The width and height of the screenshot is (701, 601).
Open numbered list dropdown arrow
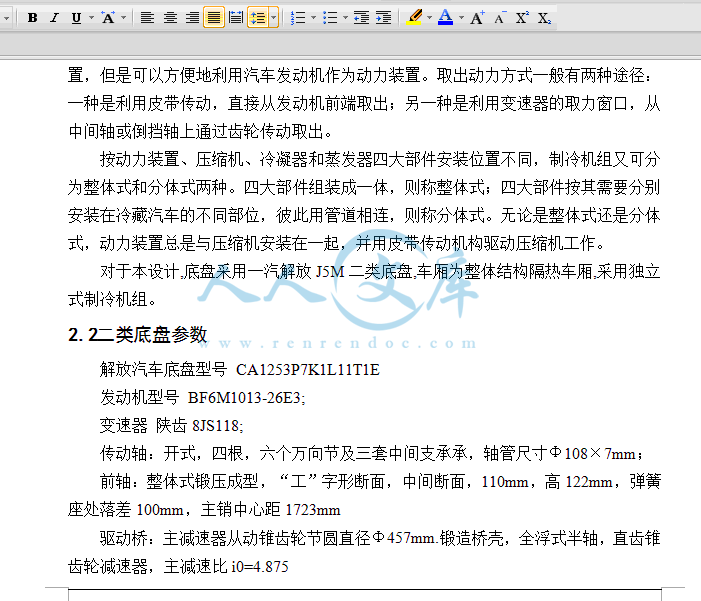[x=313, y=18]
